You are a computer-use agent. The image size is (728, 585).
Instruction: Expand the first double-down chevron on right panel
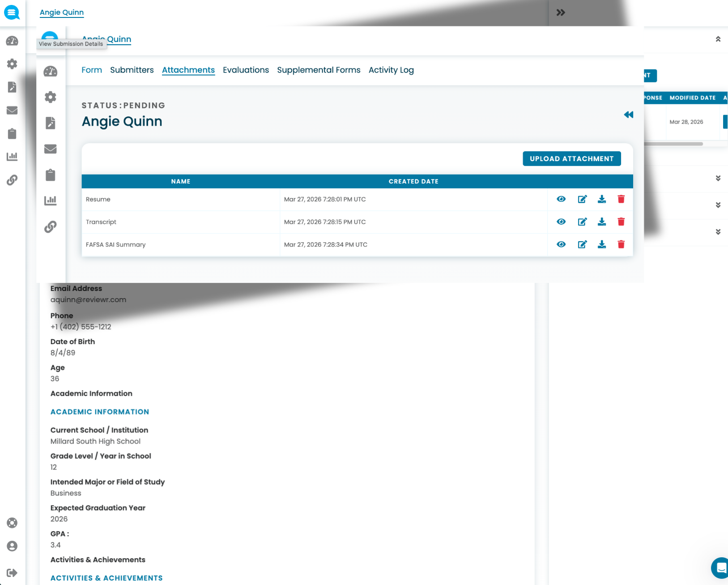[x=718, y=178]
